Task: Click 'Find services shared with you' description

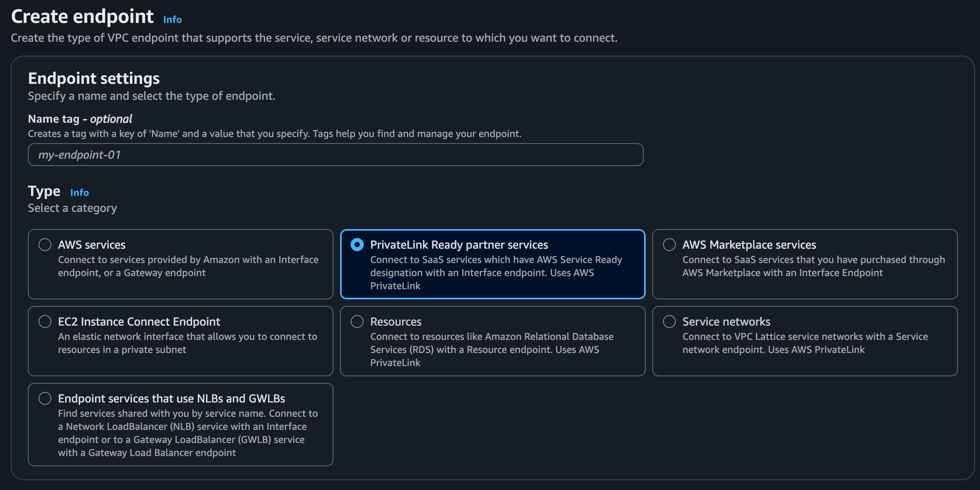Action: 188,433
